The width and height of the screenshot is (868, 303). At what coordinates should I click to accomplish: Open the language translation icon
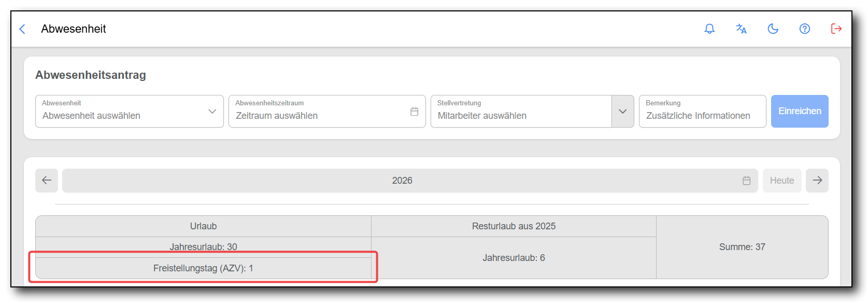click(741, 29)
